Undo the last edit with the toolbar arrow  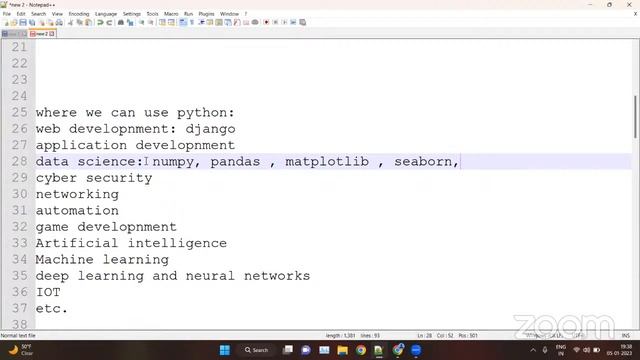[x=100, y=22]
